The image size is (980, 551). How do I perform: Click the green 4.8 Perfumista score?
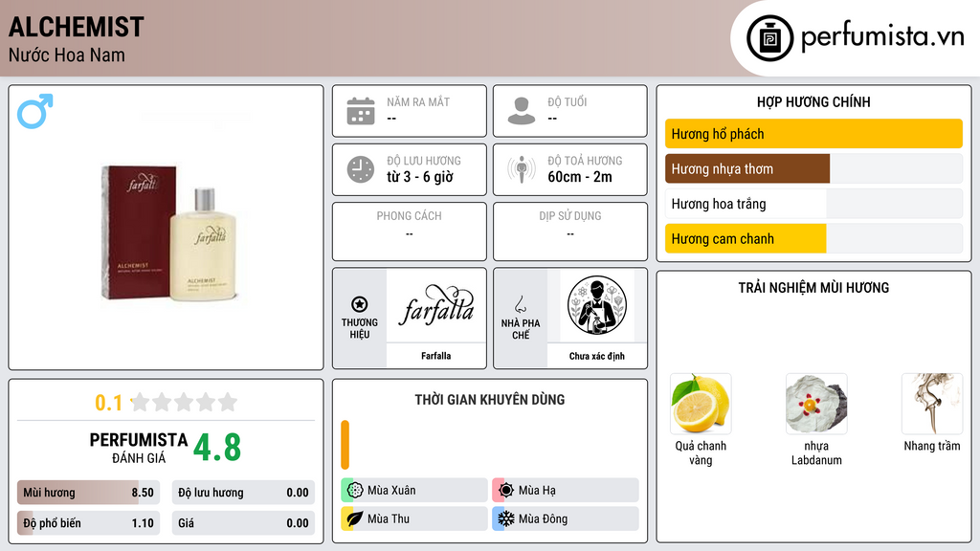pyautogui.click(x=217, y=448)
